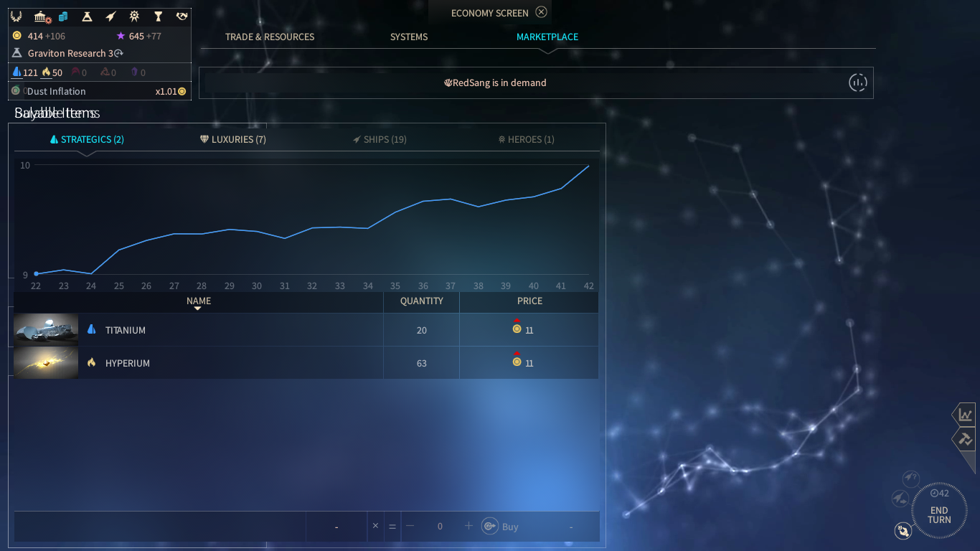Open the Diplomacy handshake icon

click(182, 16)
